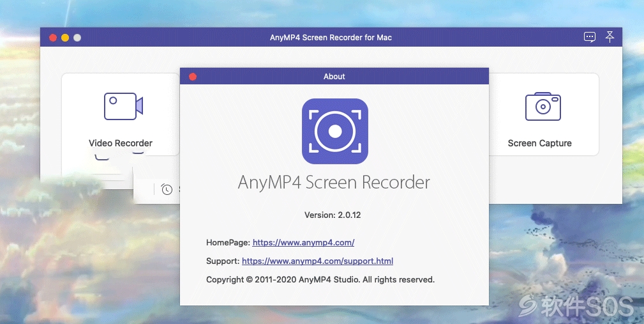Click the AnyMP4 Screen Recorder app logo
Image resolution: width=644 pixels, height=324 pixels.
tap(334, 131)
